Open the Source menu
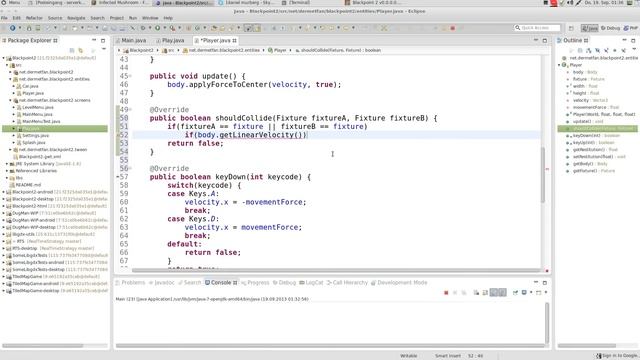The width and height of the screenshot is (640, 360). [x=55, y=18]
